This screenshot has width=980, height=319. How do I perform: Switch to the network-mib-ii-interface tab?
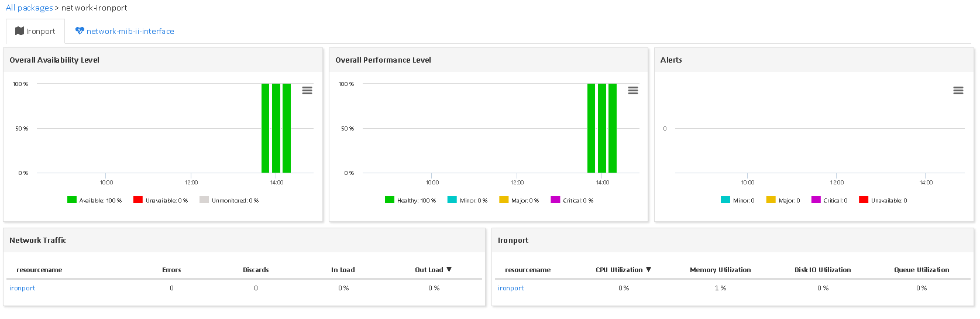pyautogui.click(x=130, y=31)
